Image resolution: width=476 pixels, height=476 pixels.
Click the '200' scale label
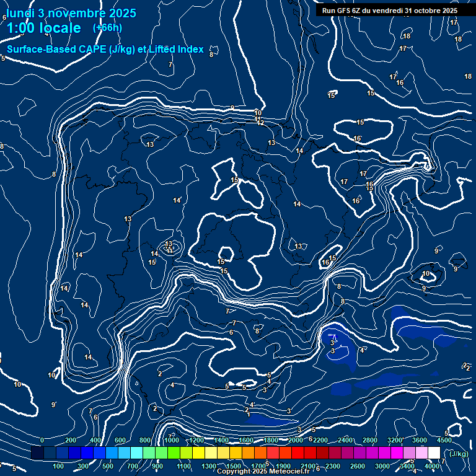71,440
